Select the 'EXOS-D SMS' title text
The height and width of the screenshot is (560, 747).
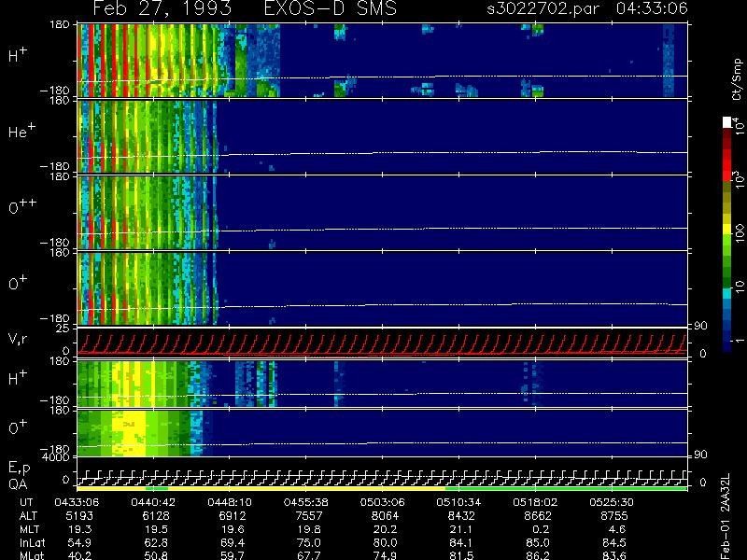tap(331, 8)
